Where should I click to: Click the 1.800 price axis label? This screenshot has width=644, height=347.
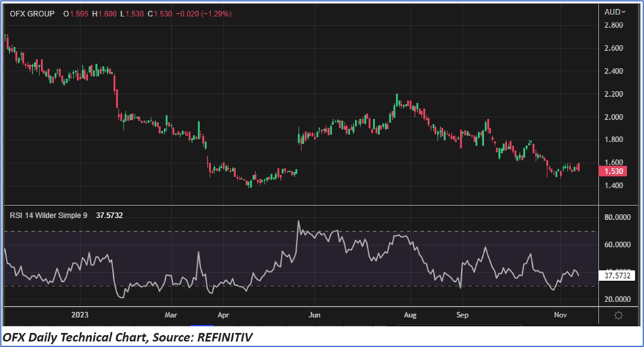[x=614, y=140]
